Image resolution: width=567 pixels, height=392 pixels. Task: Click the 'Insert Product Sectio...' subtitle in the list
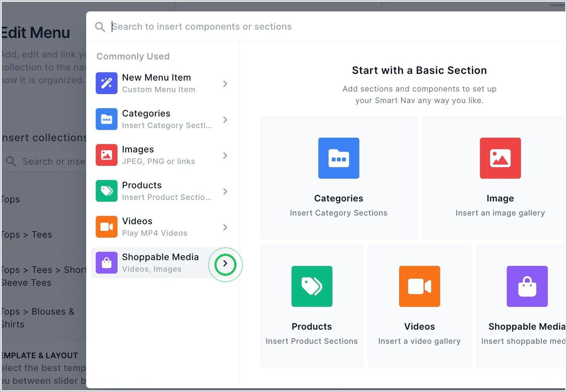[167, 197]
